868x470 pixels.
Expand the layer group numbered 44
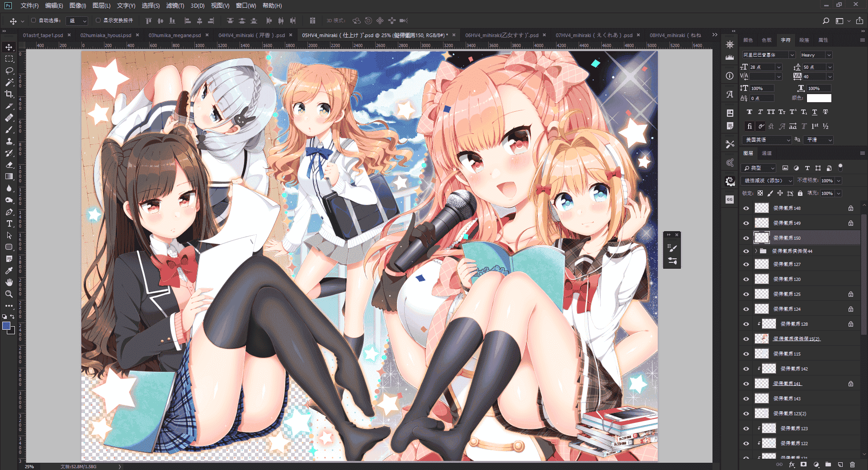tap(756, 251)
